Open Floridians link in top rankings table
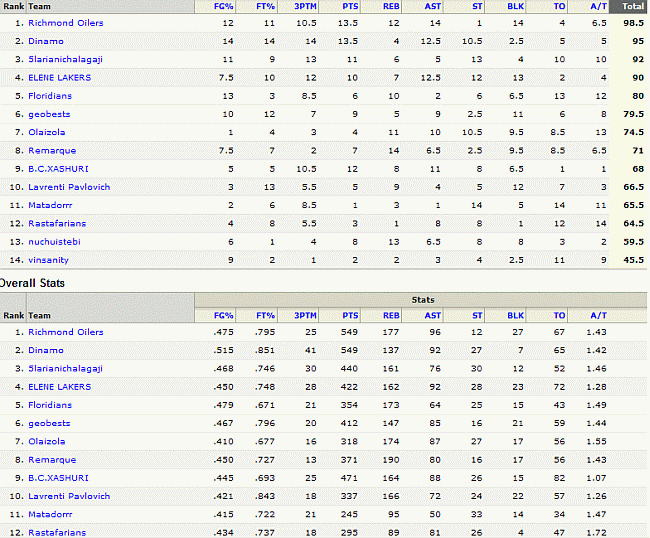650x538 pixels. pos(50,96)
